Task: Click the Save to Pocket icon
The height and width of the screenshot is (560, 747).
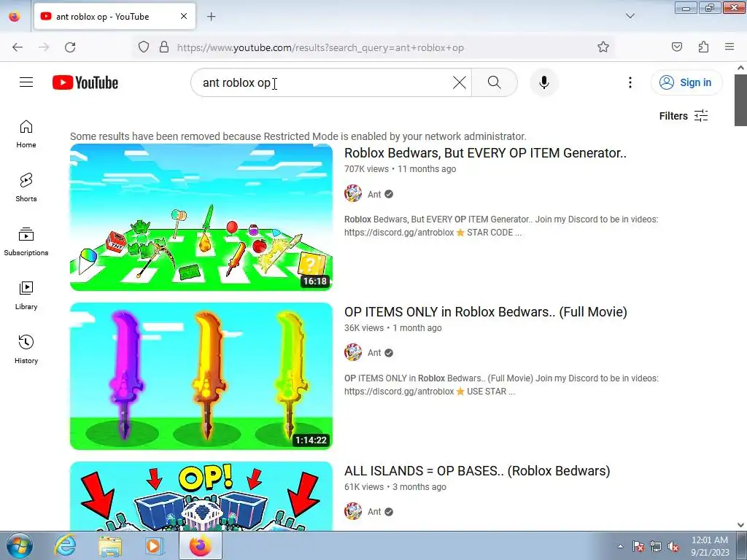Action: click(x=677, y=47)
